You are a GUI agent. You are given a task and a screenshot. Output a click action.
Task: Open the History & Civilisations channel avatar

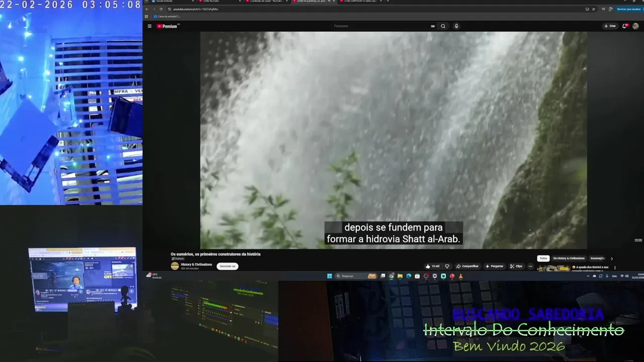[175, 266]
